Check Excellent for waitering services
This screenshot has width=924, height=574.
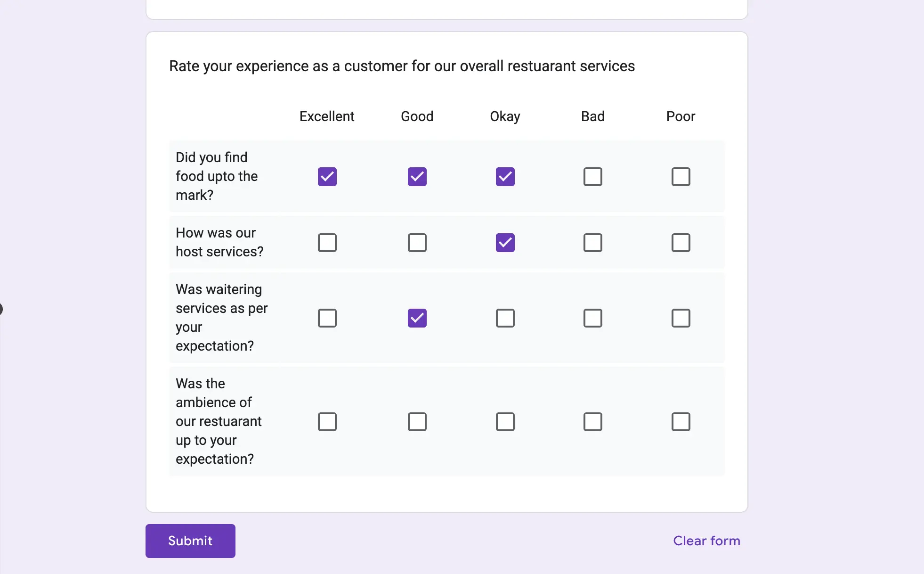pyautogui.click(x=327, y=318)
